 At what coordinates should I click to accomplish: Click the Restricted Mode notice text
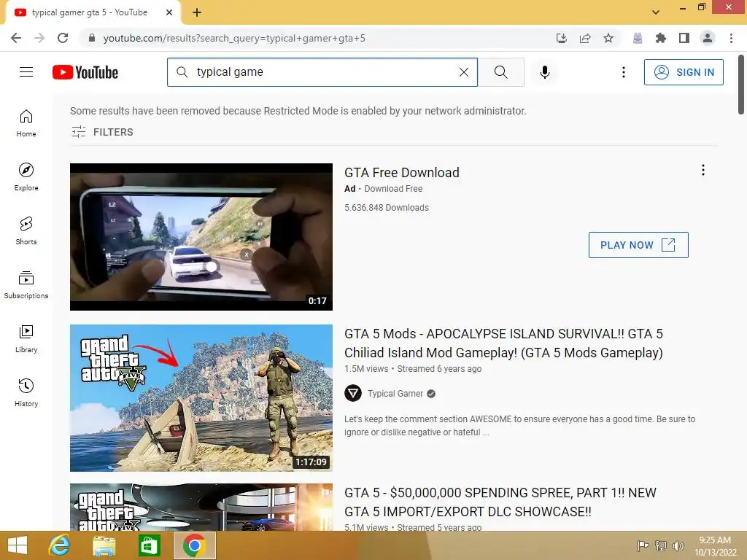[298, 111]
